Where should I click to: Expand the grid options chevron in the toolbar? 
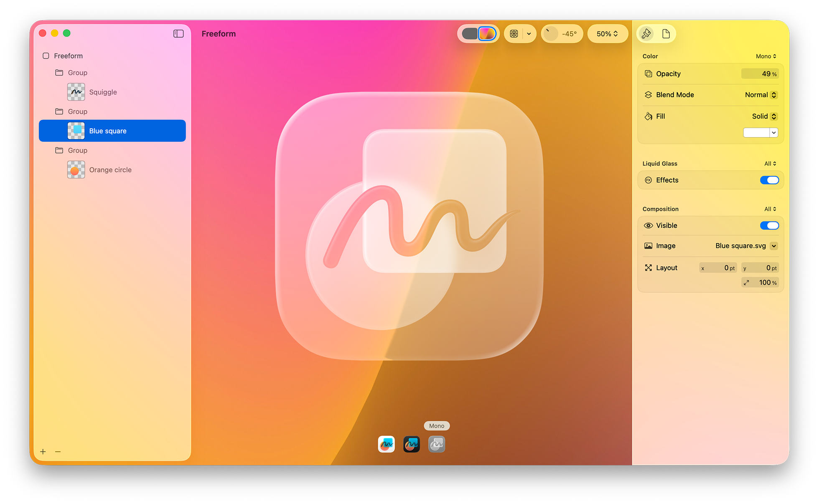point(529,33)
